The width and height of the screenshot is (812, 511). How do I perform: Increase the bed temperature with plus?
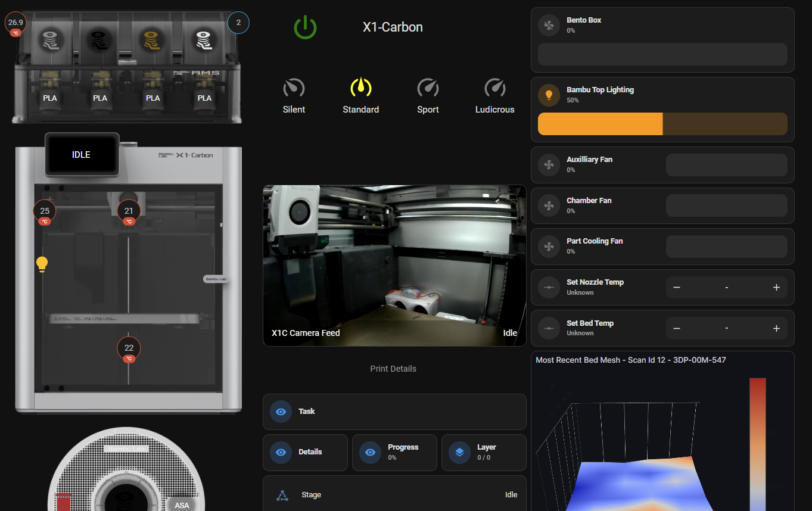776,328
